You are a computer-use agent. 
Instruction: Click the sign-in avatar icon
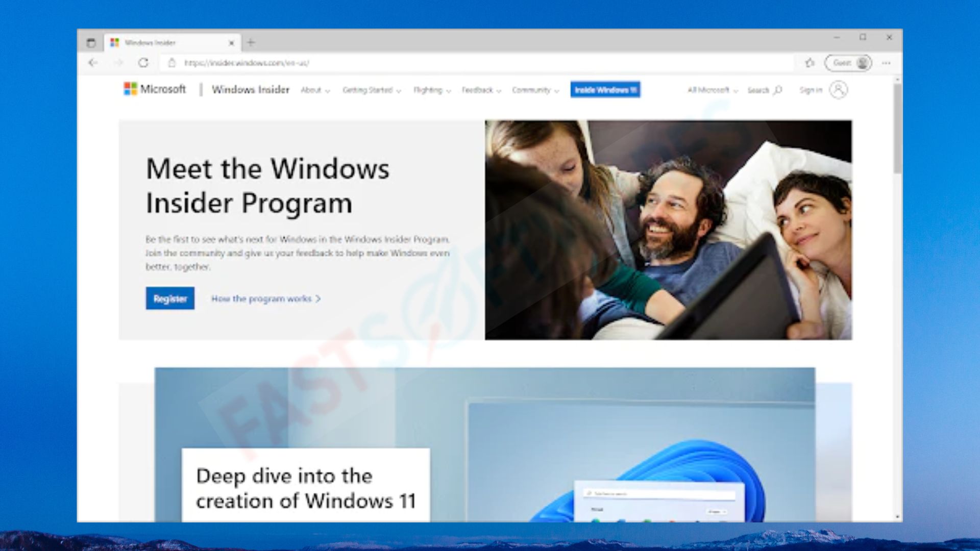pyautogui.click(x=839, y=90)
